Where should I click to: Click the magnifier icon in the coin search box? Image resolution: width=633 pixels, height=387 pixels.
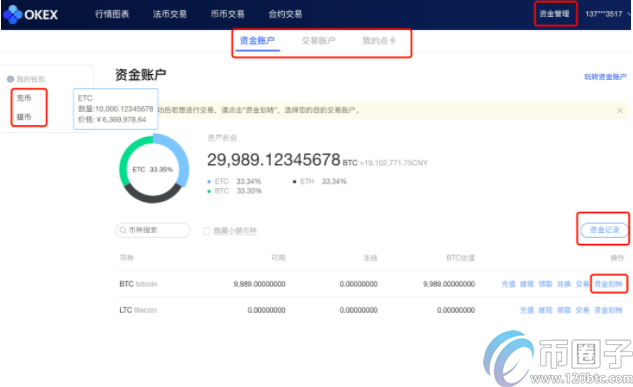point(123,230)
